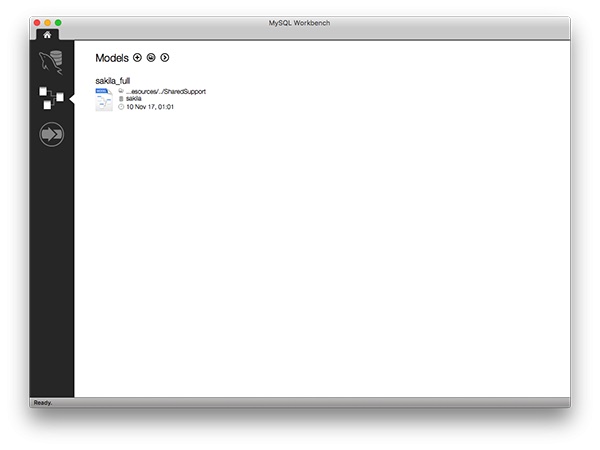Click the sakila_full model name
Viewport: 600px width, 450px height.
(112, 81)
